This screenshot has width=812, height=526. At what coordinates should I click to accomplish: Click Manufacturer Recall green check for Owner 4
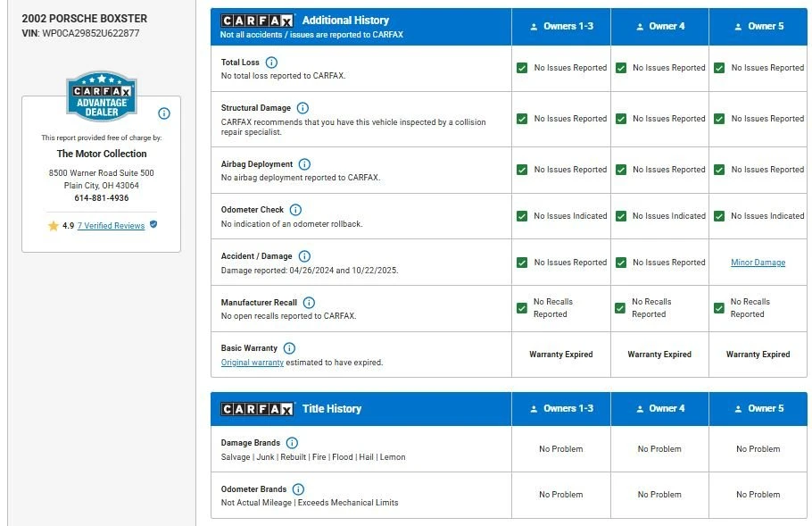[x=620, y=308]
